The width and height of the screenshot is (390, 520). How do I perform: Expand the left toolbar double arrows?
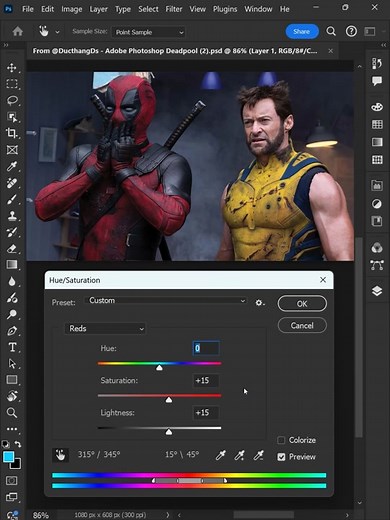[x=6, y=45]
